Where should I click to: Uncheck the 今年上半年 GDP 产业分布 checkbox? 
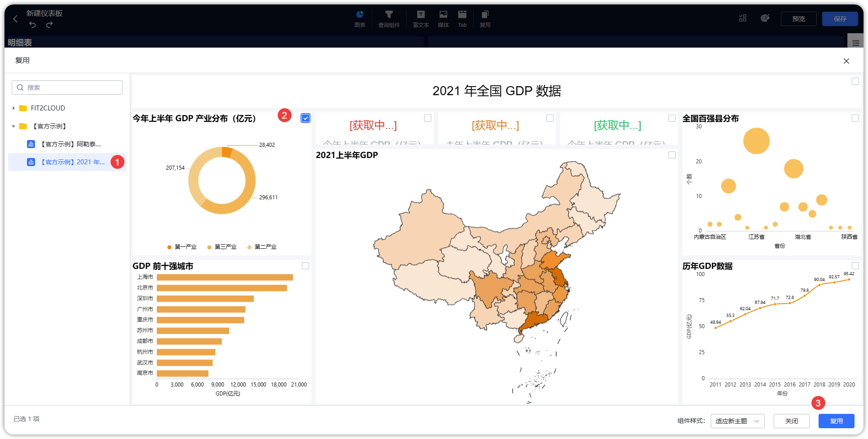tap(306, 118)
